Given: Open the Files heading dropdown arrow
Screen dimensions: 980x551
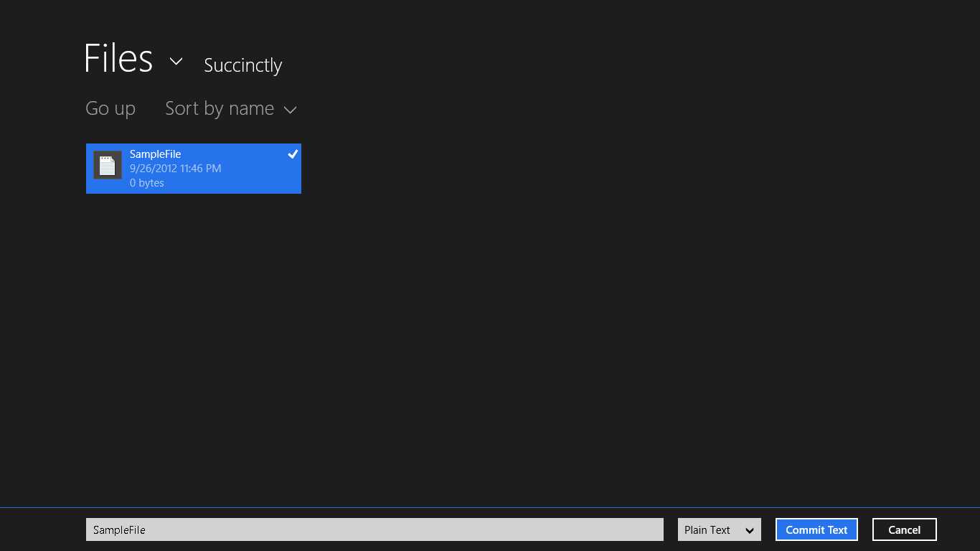Looking at the screenshot, I should tap(176, 62).
